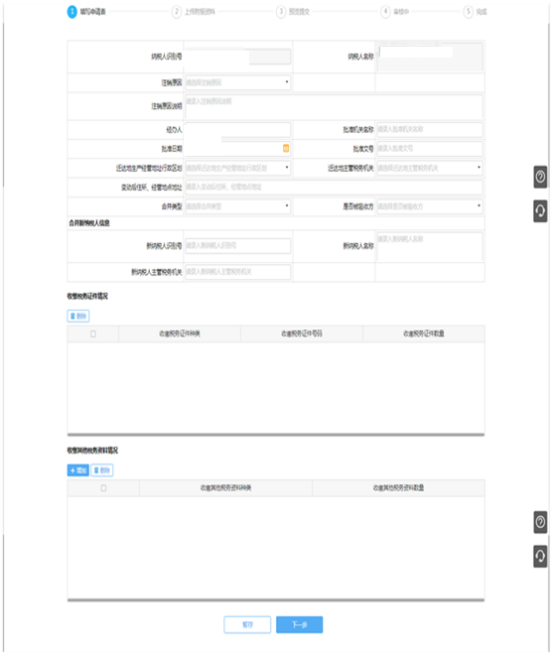
Task: Click step 4 circle 审核中
Action: coord(385,12)
